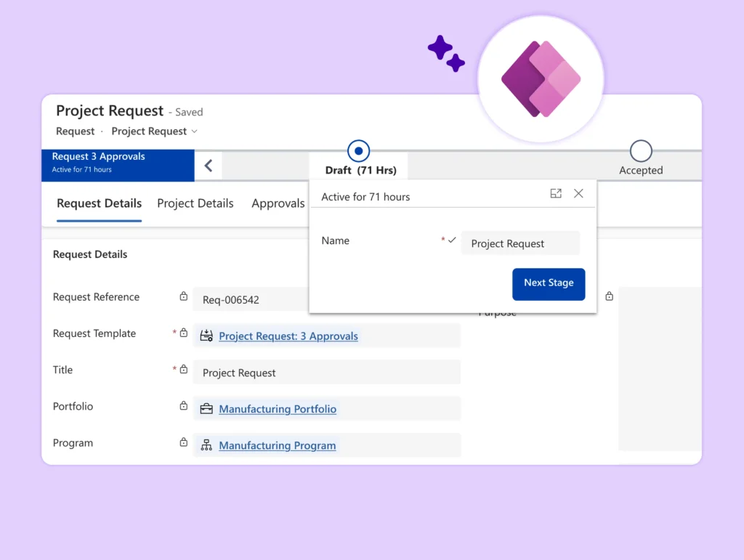The width and height of the screenshot is (744, 560).
Task: Select the Draft stage circle
Action: click(x=359, y=151)
